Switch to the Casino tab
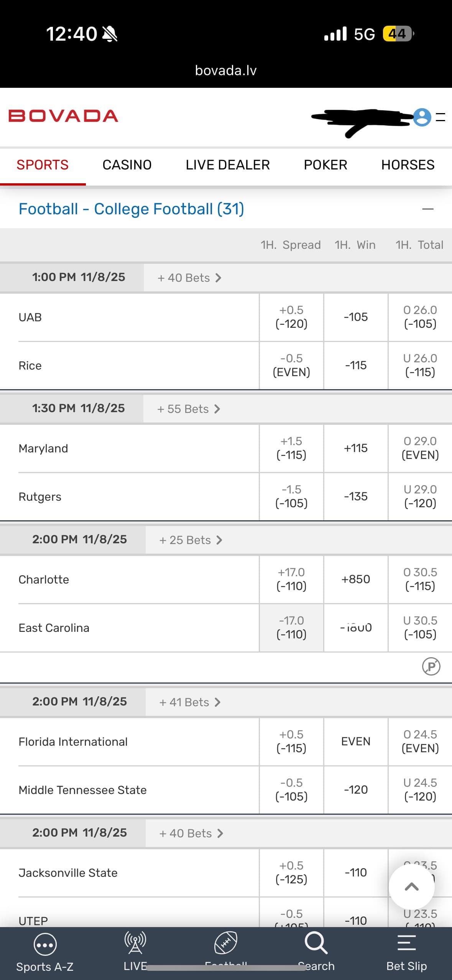Image resolution: width=452 pixels, height=980 pixels. 127,165
